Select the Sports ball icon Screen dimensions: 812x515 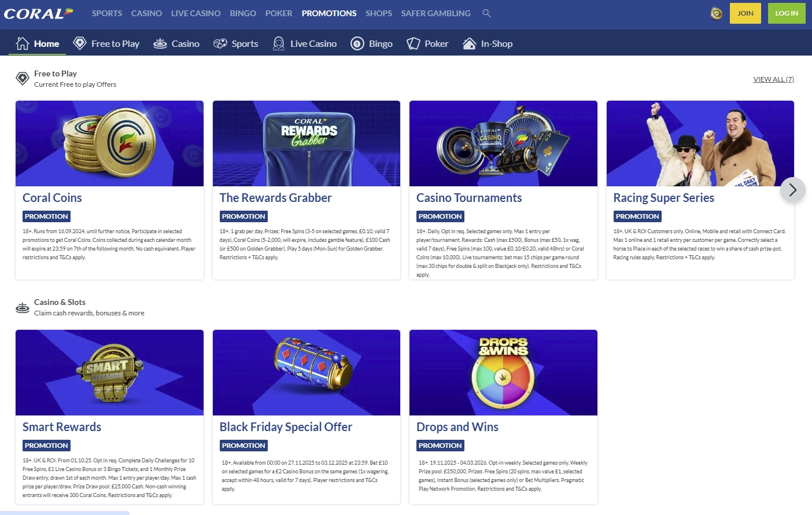coord(220,42)
